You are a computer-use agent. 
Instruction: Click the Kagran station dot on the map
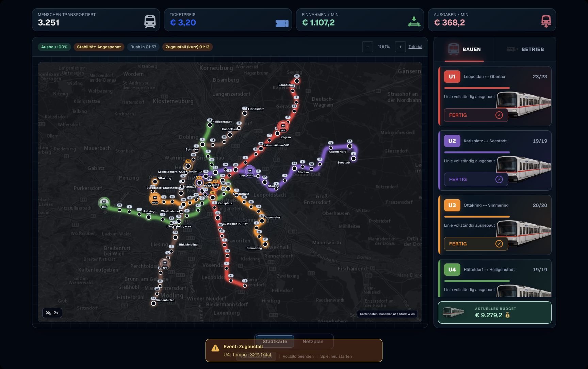[x=277, y=133]
